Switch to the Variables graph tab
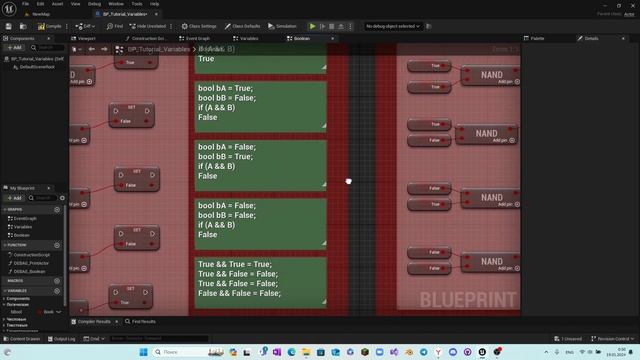 pos(246,38)
